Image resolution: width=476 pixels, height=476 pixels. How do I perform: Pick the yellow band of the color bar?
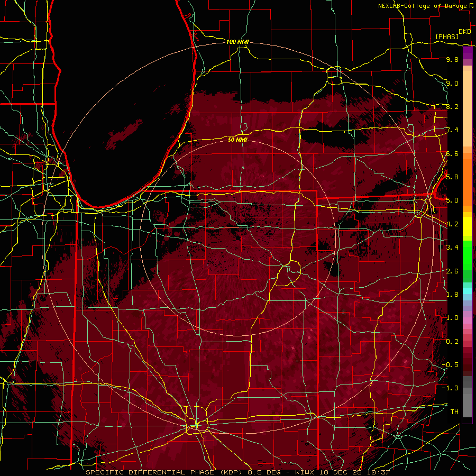pos(467,226)
